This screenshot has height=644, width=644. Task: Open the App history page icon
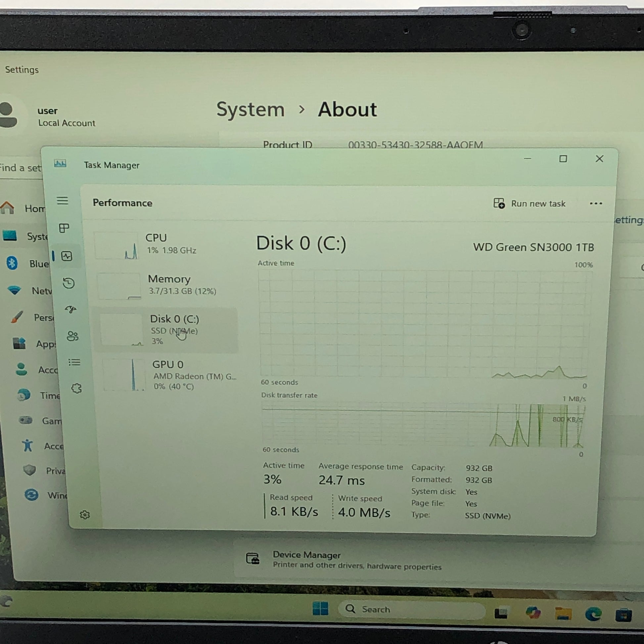(68, 283)
